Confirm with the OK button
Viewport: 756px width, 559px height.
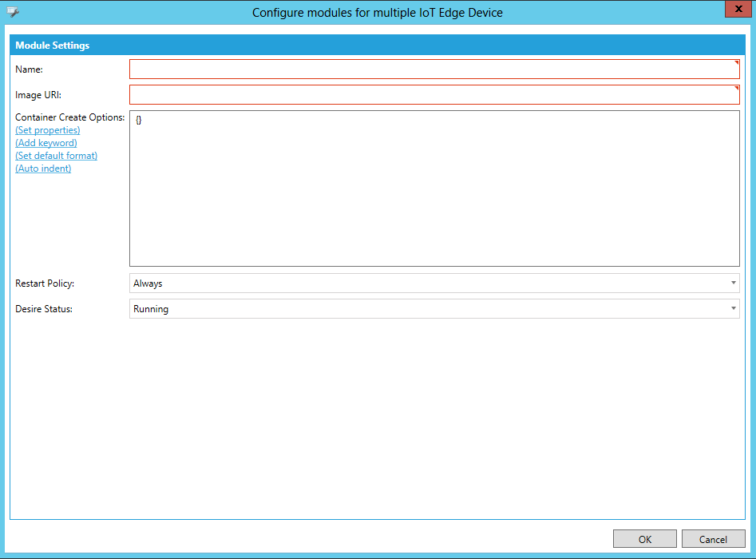coord(644,539)
